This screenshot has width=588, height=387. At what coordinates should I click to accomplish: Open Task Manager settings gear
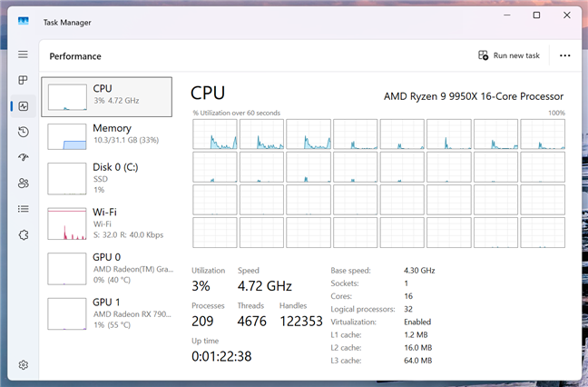(24, 365)
